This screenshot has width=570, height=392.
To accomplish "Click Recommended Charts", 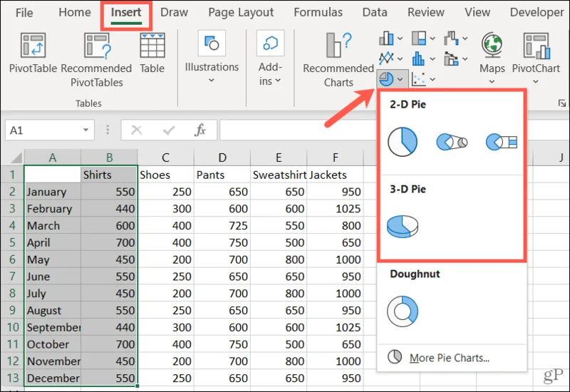I will [x=338, y=60].
